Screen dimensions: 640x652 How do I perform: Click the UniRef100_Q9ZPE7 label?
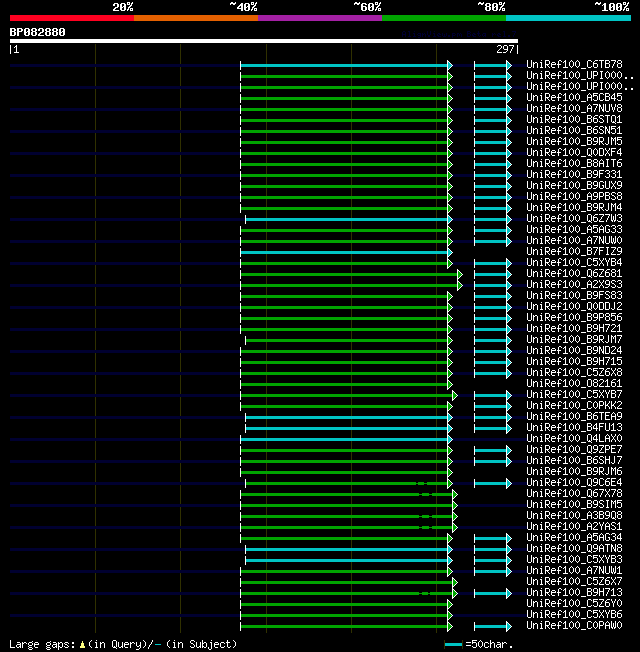click(x=574, y=449)
